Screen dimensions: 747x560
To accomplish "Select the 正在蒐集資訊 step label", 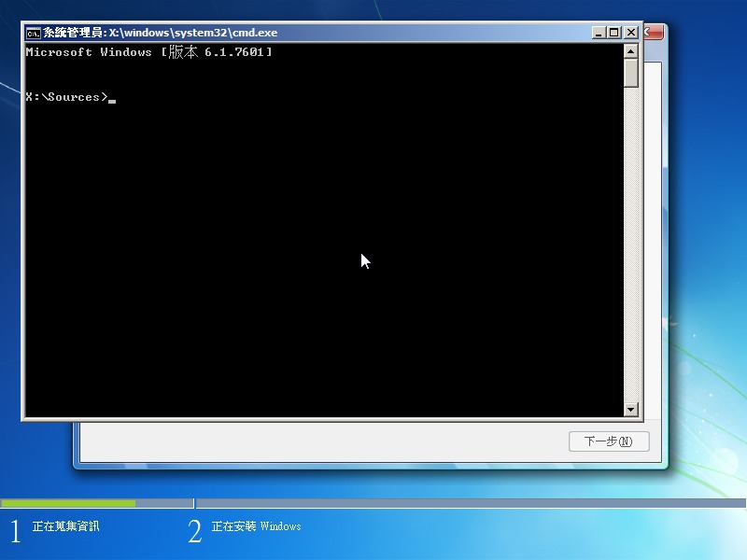I will click(x=65, y=526).
